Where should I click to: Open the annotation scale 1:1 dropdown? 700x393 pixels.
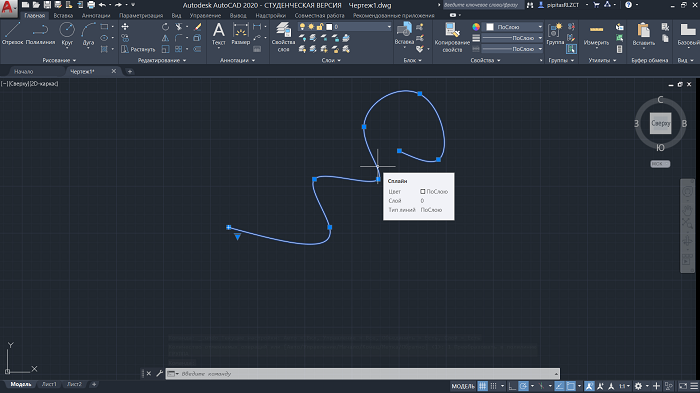[625, 386]
